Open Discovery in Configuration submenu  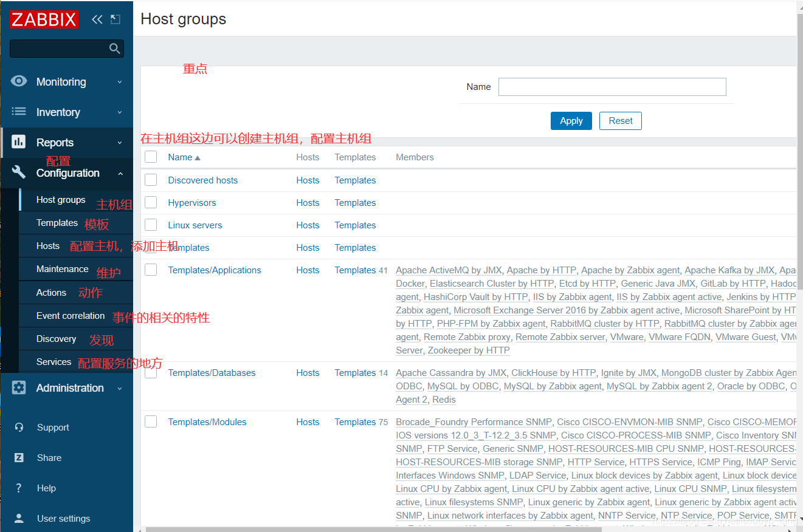pos(56,339)
